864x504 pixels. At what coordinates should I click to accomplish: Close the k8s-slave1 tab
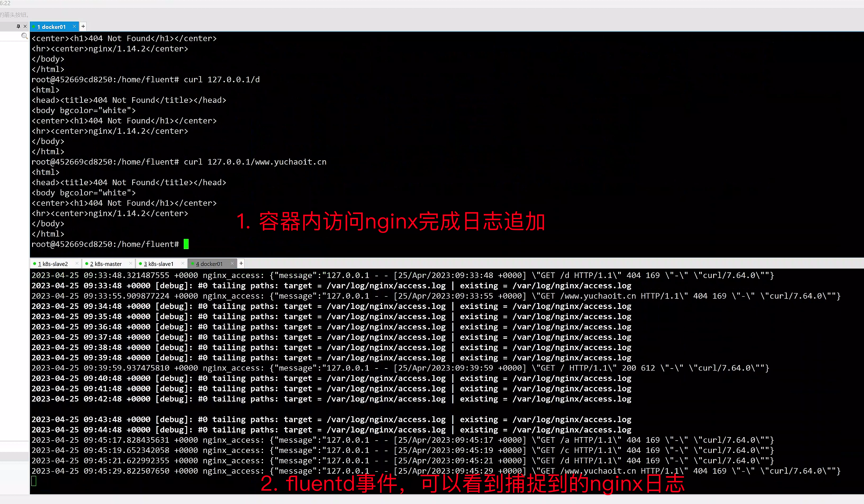[183, 263]
